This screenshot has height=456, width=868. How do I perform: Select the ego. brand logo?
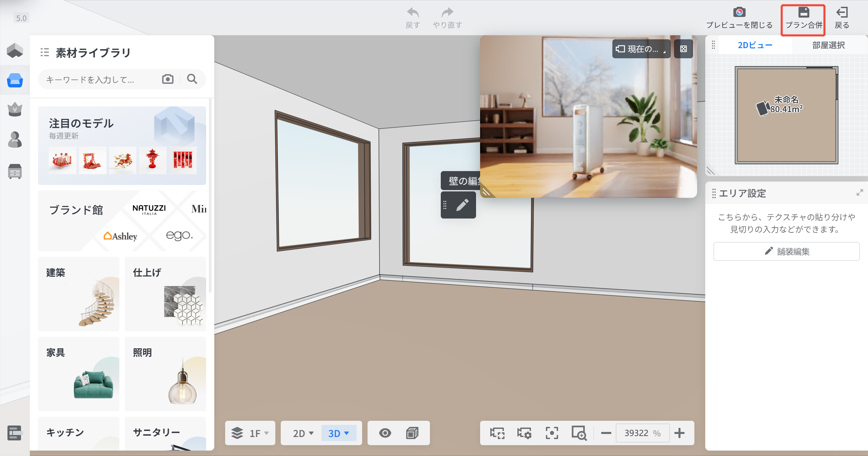click(x=179, y=235)
